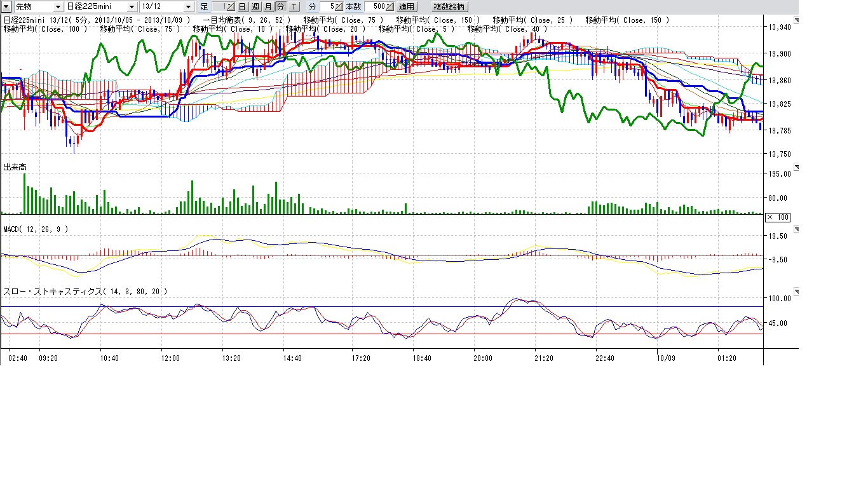Switch to 週 weekly timeframe
This screenshot has width=868, height=488.
click(255, 6)
